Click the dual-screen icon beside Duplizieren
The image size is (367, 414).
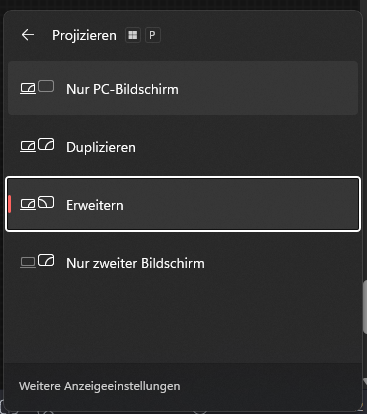click(x=37, y=145)
